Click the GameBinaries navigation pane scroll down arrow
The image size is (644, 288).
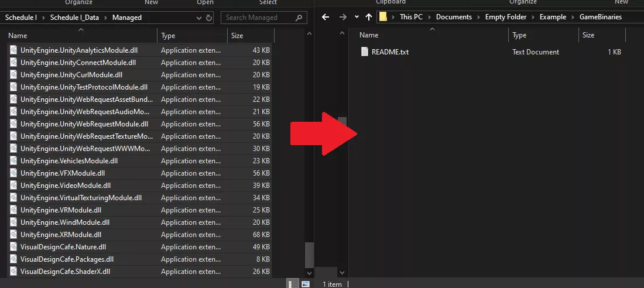342,272
